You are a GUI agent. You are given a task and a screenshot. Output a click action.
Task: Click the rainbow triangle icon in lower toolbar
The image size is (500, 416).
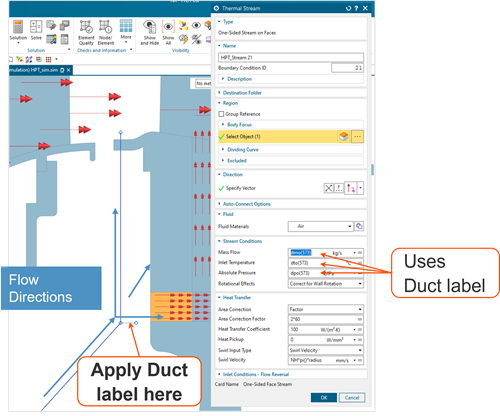click(19, 59)
